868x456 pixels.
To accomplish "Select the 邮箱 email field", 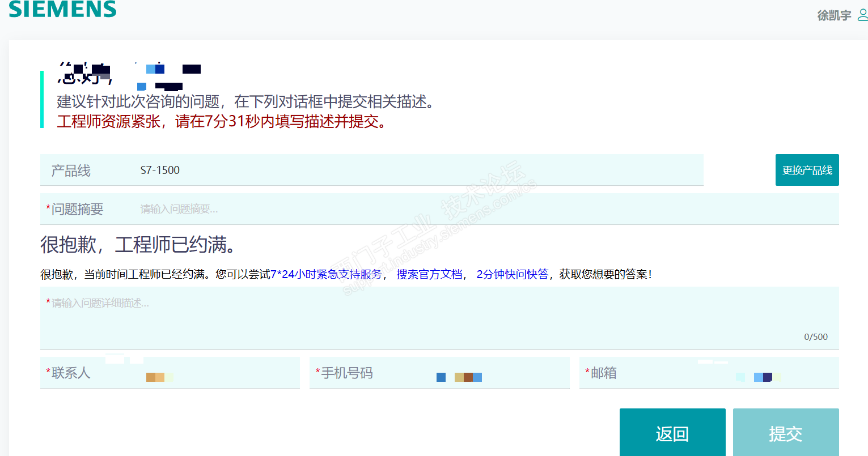I will (709, 373).
